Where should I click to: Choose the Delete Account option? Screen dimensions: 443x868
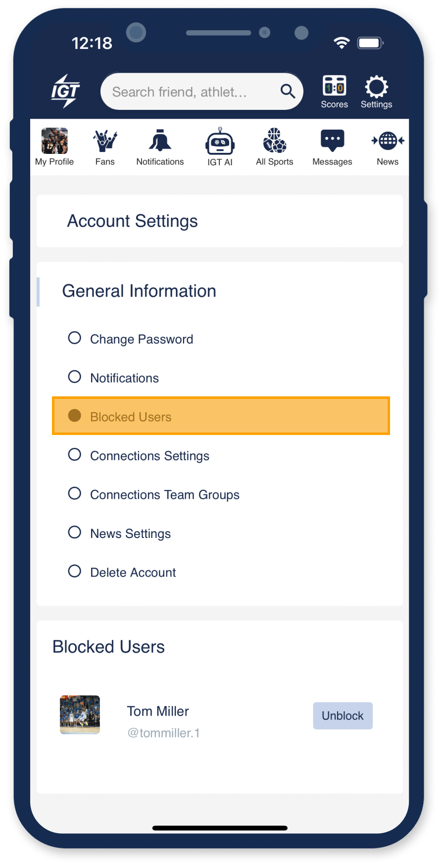point(122,573)
